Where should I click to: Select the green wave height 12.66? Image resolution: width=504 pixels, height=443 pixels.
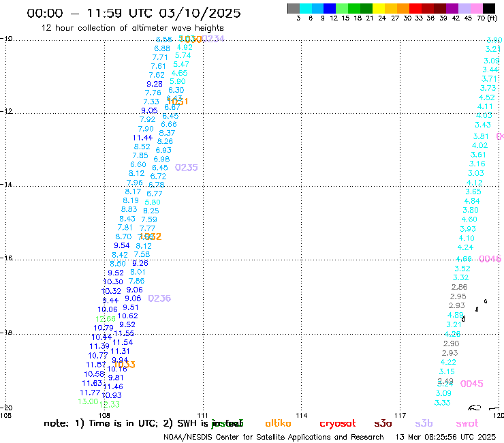point(106,319)
